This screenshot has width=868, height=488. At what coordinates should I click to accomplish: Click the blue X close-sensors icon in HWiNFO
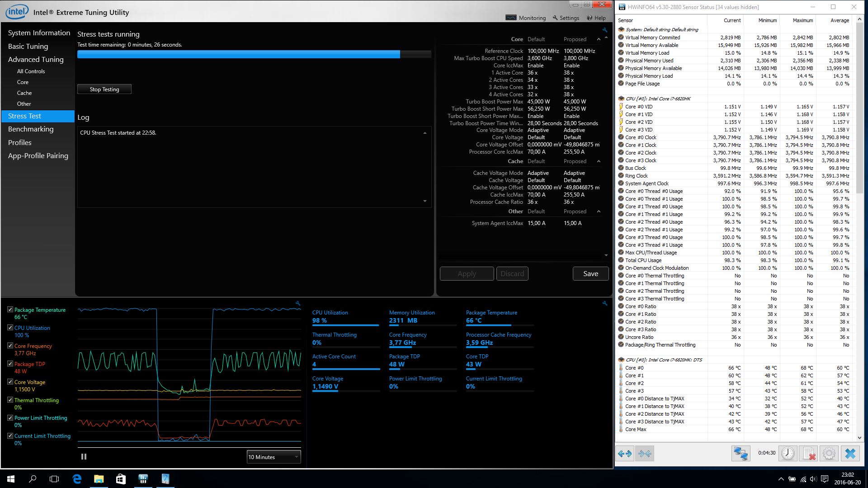pos(850,453)
